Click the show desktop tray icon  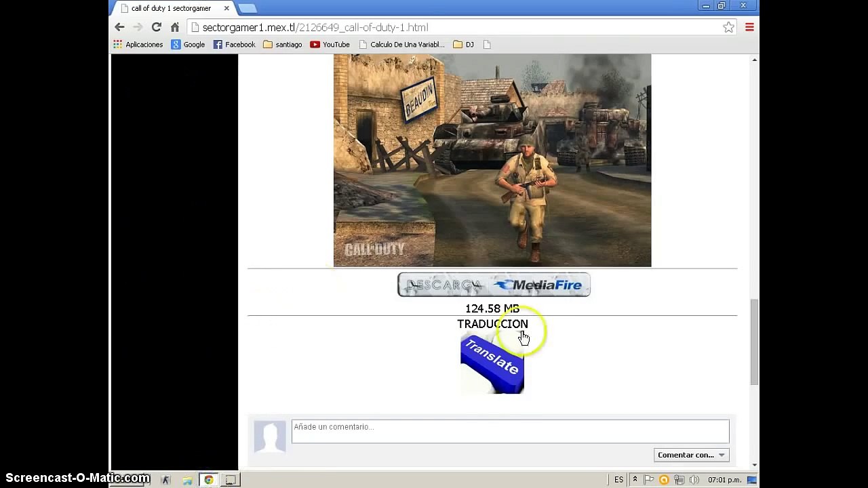751,480
